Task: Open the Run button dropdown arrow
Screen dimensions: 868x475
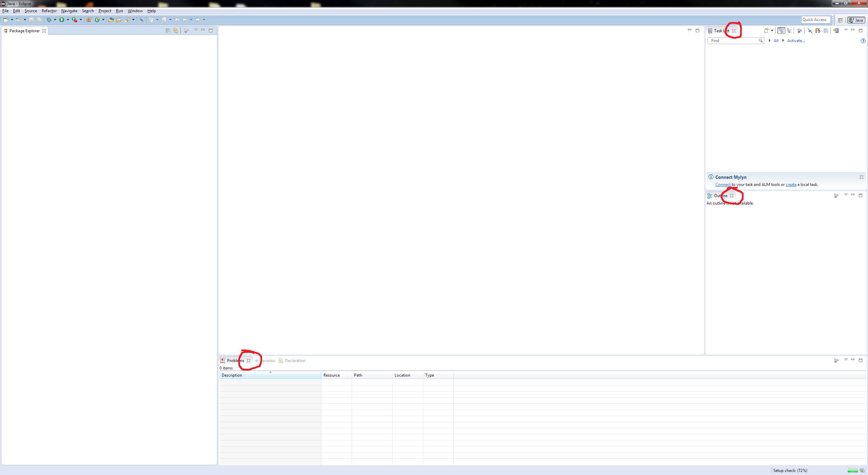Action: 68,20
